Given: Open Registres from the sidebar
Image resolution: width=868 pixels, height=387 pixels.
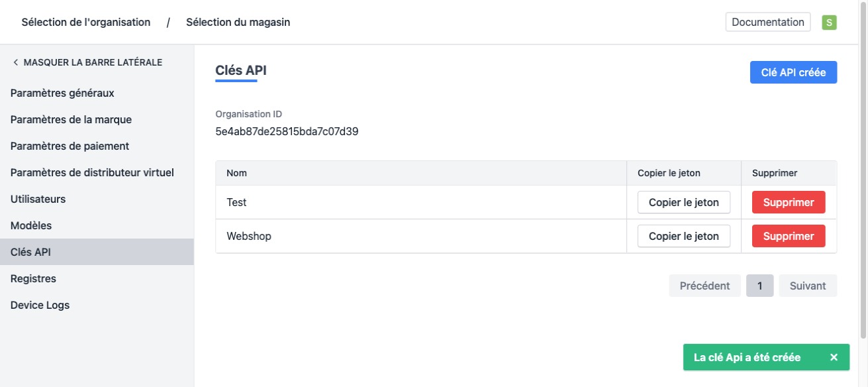Looking at the screenshot, I should (x=33, y=278).
